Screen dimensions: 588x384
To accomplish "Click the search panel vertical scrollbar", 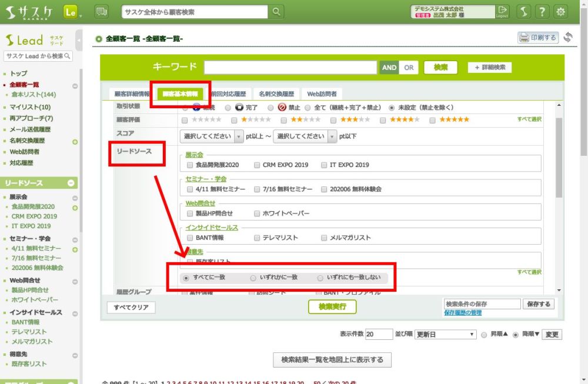I will (x=559, y=159).
